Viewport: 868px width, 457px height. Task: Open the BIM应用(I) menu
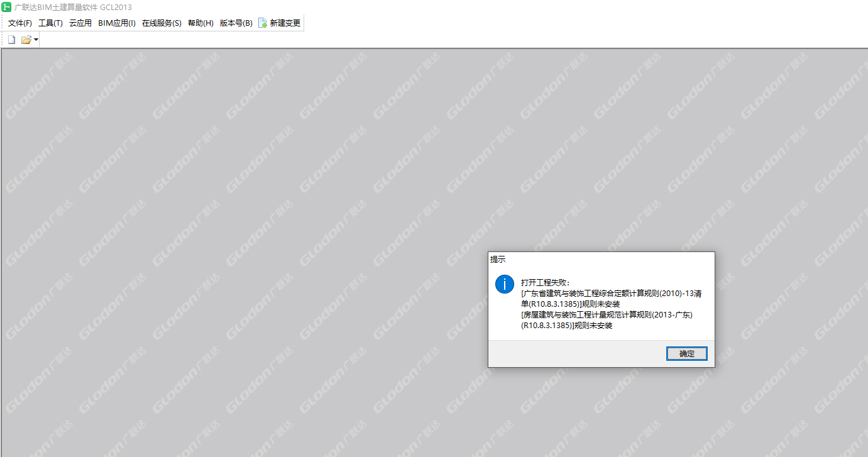click(117, 23)
